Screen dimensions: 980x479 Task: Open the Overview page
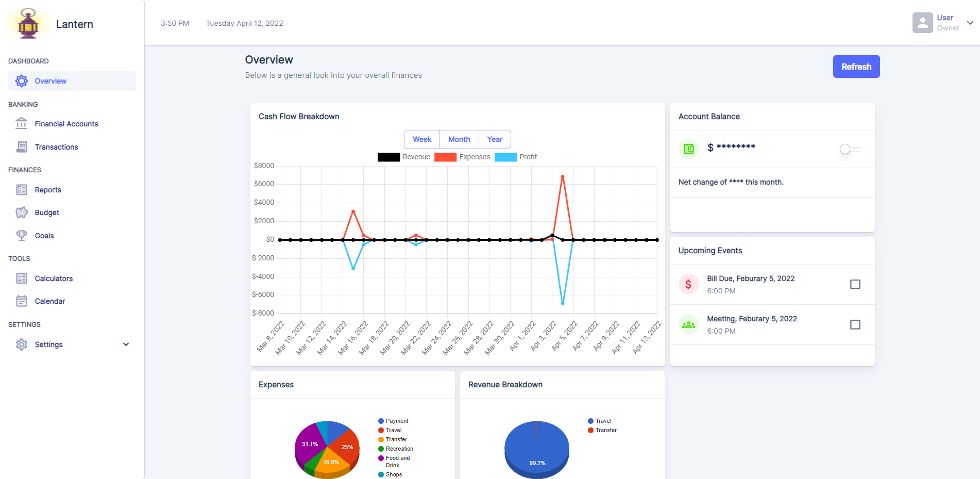72,81
